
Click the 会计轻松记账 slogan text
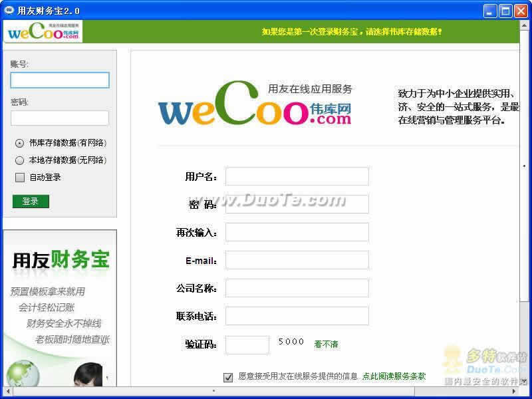[x=46, y=307]
